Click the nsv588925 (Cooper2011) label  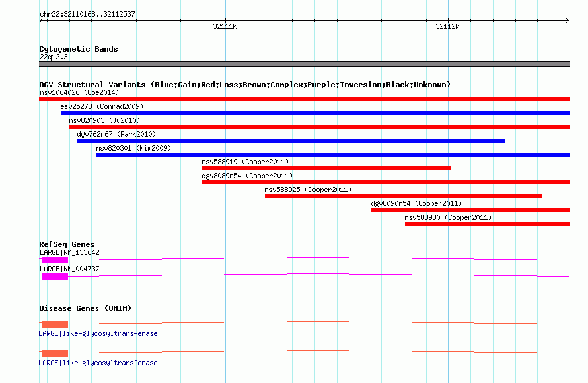(x=308, y=190)
